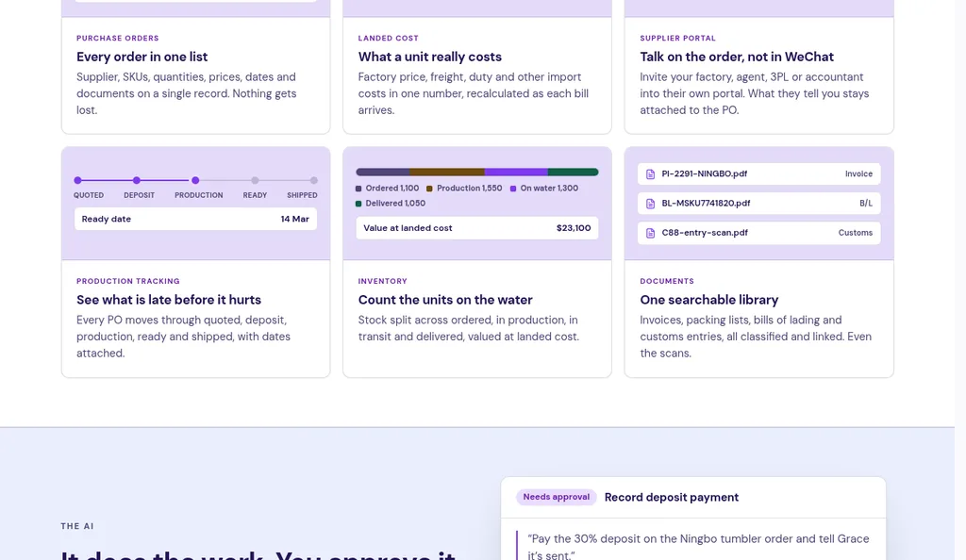Image resolution: width=966 pixels, height=560 pixels.
Task: Open the BL-MSKU7741820.pdf document row
Action: pyautogui.click(x=759, y=204)
